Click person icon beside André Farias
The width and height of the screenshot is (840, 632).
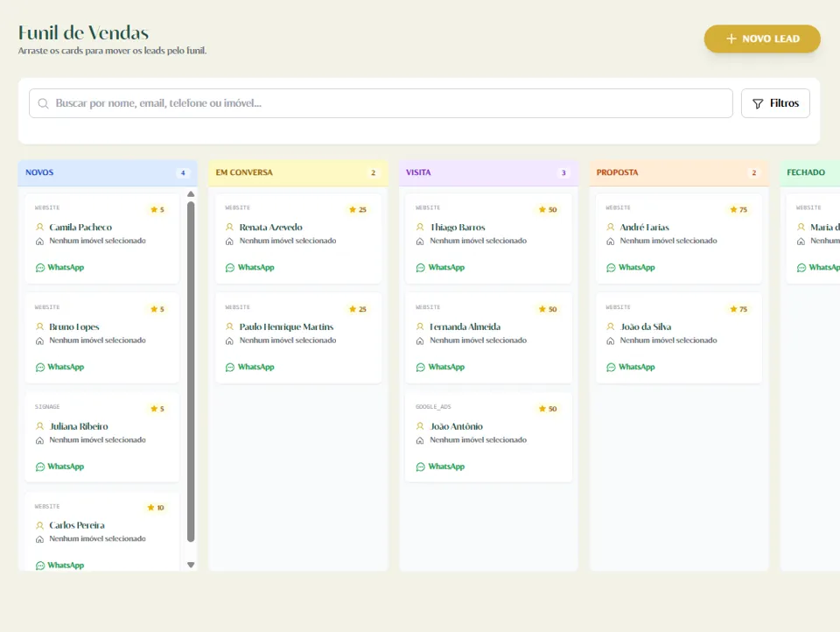(x=610, y=227)
